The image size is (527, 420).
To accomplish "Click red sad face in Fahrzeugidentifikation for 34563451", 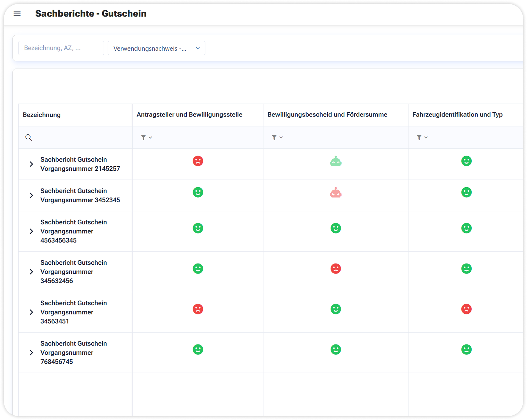I will 466,309.
